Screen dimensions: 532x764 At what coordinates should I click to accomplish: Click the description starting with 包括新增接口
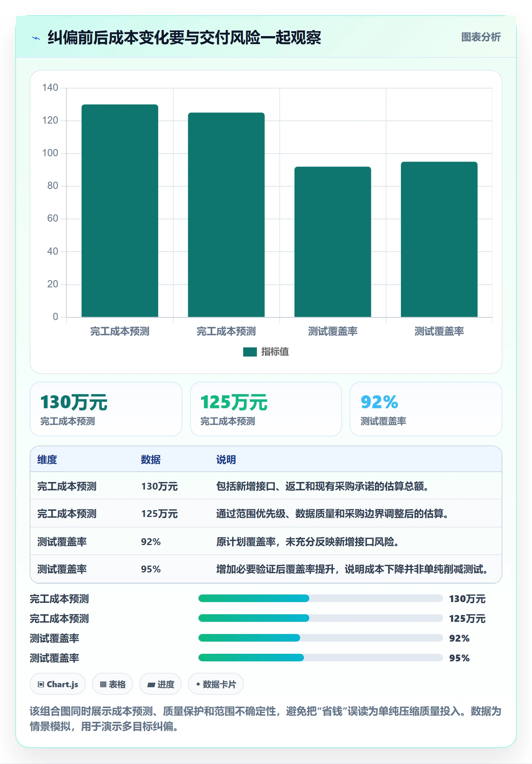click(x=323, y=487)
